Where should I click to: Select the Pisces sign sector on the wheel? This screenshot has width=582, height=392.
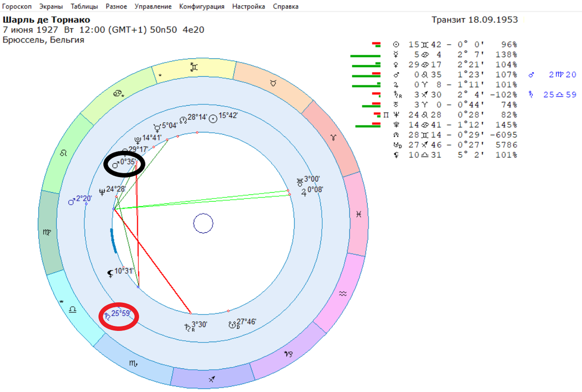click(x=359, y=214)
